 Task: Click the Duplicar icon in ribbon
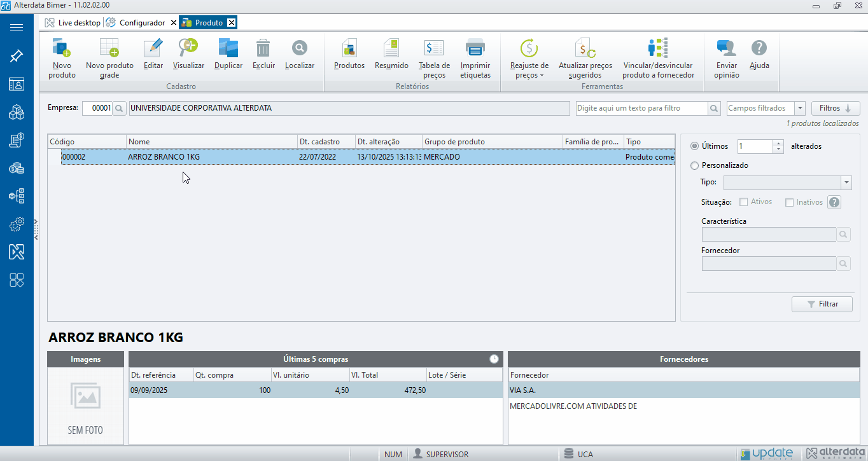click(228, 49)
